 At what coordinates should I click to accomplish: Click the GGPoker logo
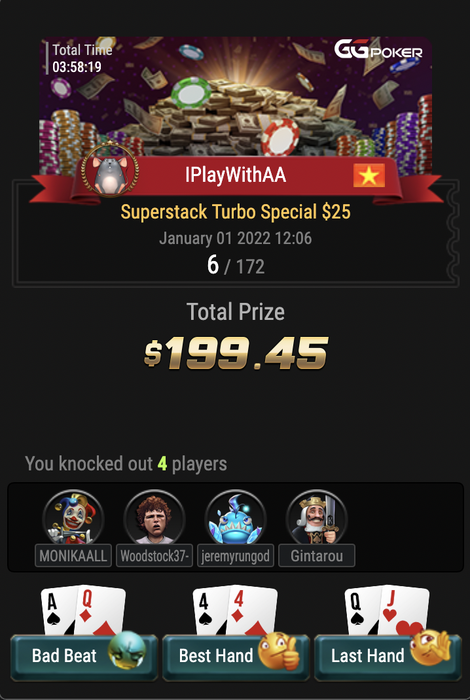[378, 50]
